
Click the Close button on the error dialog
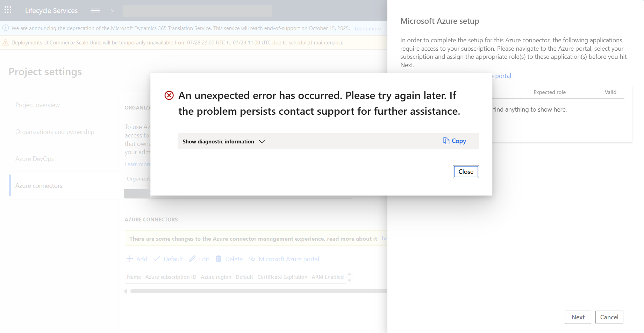tap(466, 171)
